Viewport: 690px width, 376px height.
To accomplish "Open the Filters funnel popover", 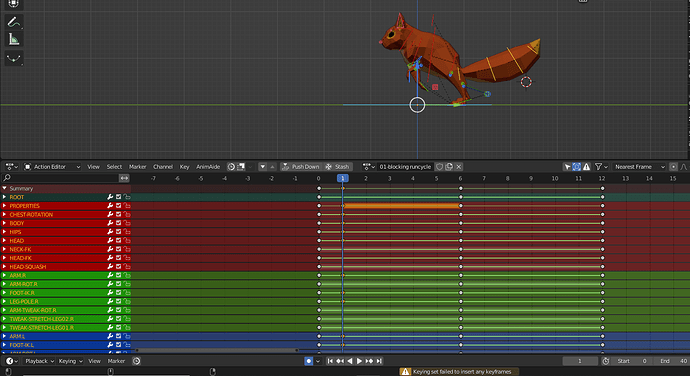I will 601,167.
